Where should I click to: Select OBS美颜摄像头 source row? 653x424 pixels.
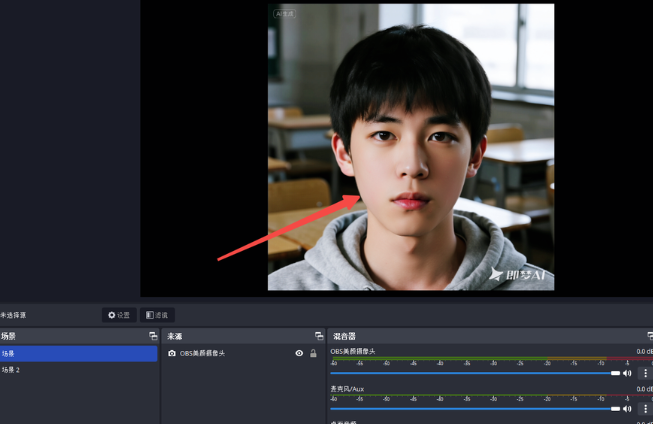[243, 354]
